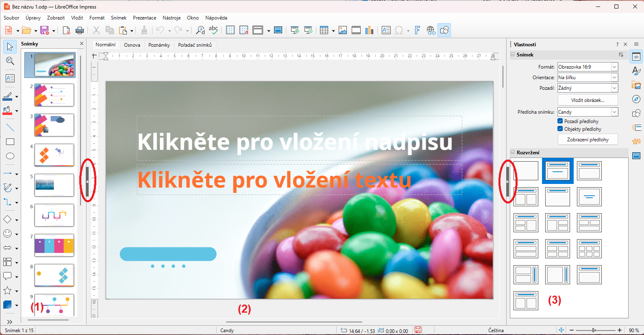Viewport: 644px width, 335px height.
Task: Toggle the Display Grid icon
Action: click(230, 30)
